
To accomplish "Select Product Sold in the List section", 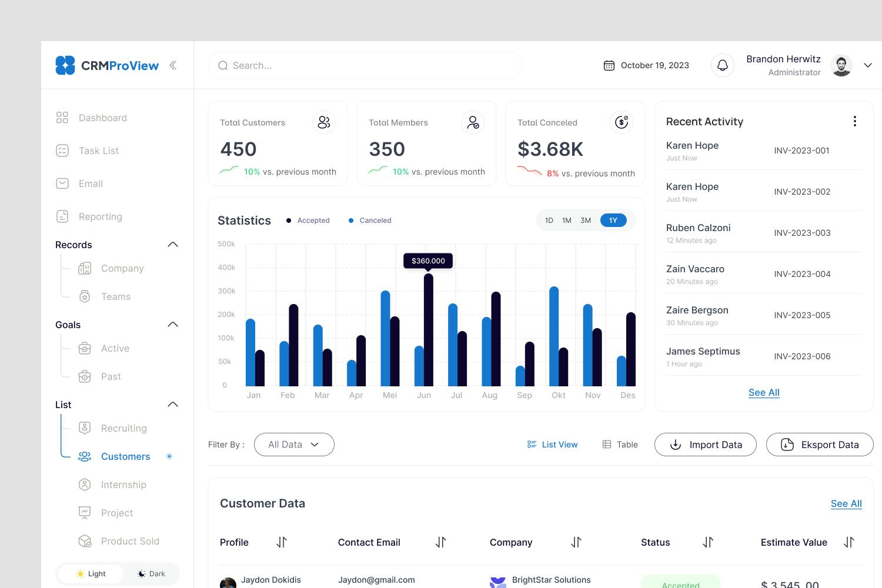I will click(119, 541).
